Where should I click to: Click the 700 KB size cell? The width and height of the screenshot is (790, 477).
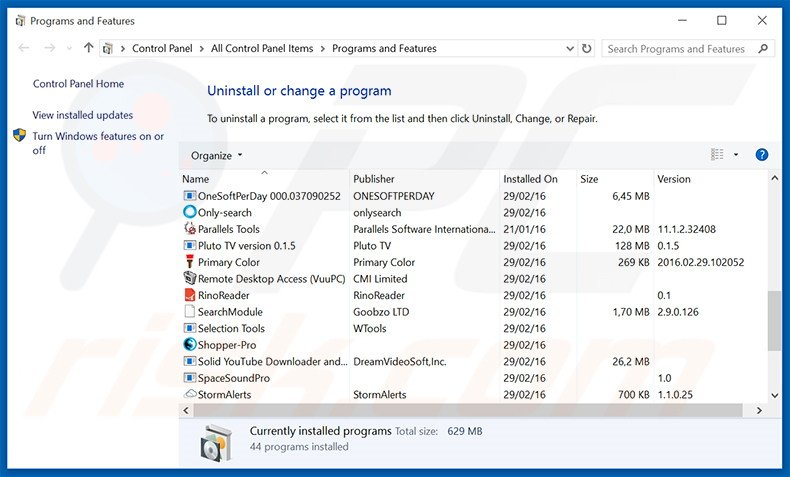pyautogui.click(x=633, y=394)
